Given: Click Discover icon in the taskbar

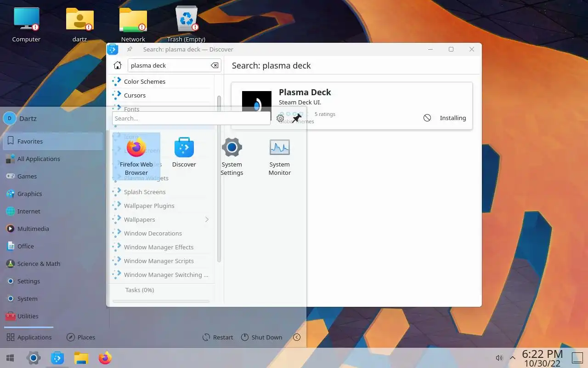Looking at the screenshot, I should [x=57, y=358].
